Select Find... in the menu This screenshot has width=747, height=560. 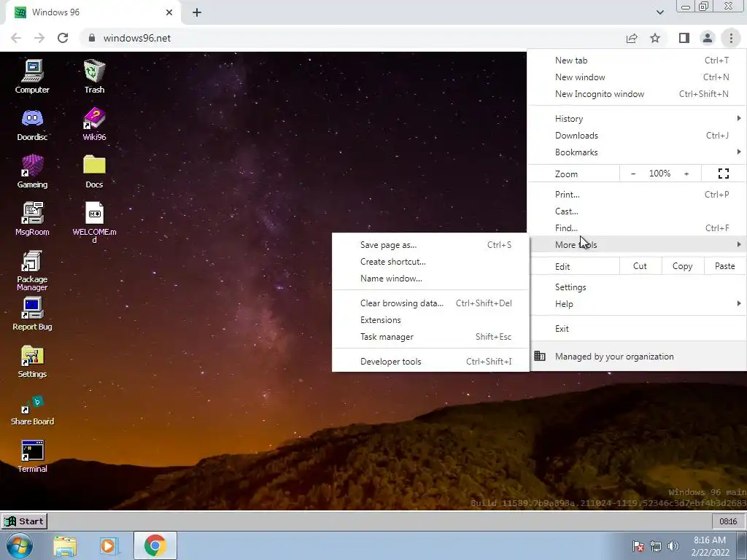pyautogui.click(x=636, y=228)
